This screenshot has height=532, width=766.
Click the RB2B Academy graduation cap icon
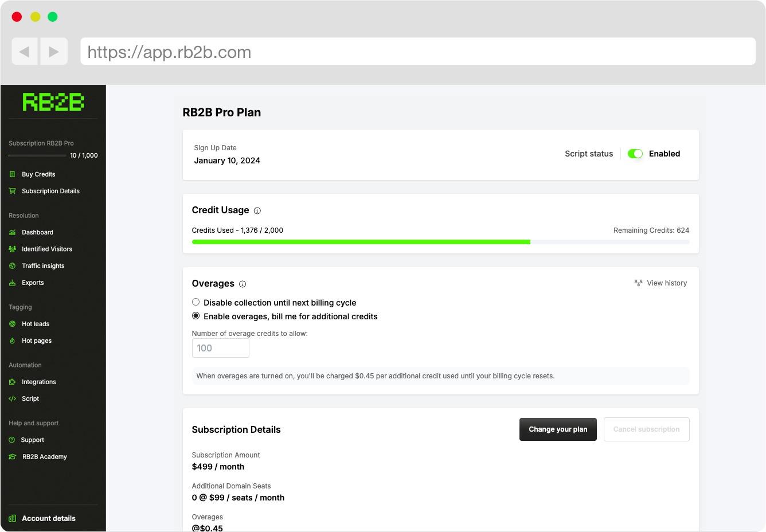click(13, 457)
